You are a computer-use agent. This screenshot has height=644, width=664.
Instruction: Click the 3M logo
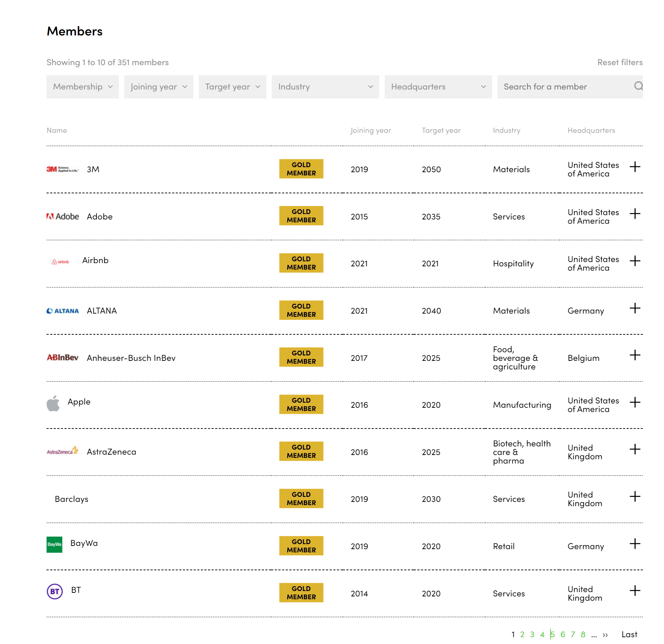[x=63, y=169]
